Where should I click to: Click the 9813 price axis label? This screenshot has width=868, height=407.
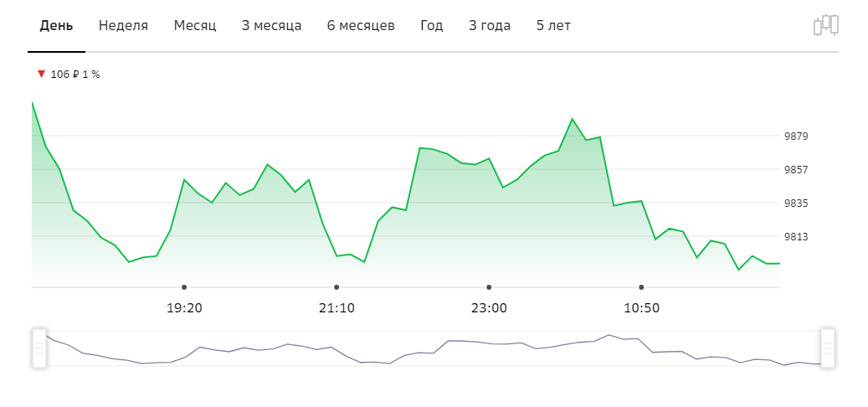point(796,236)
